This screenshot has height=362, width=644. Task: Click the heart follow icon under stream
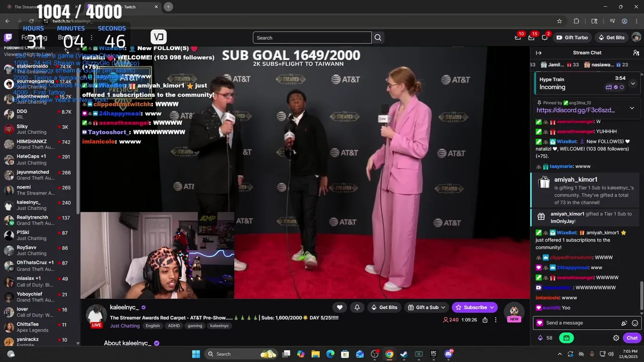coord(340,307)
